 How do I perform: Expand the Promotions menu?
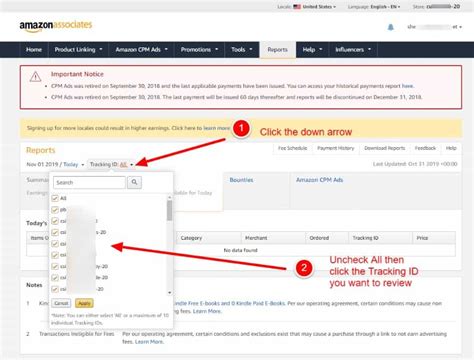199,50
